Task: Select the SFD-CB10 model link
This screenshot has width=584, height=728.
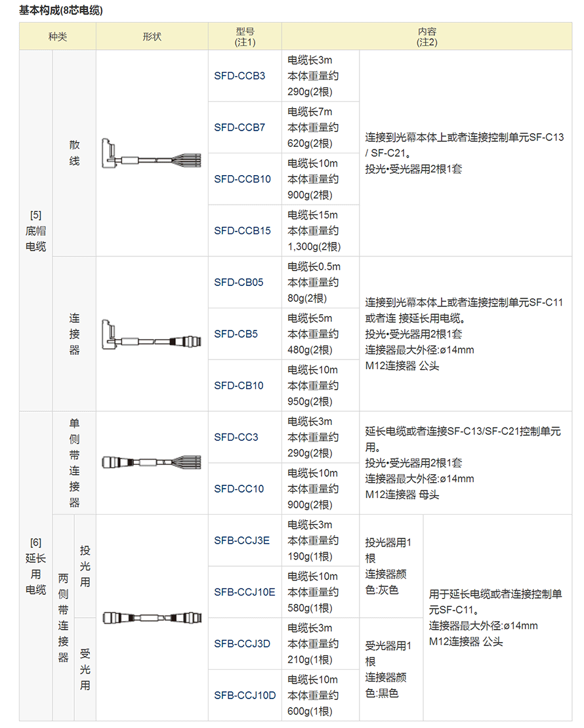Action: pyautogui.click(x=239, y=386)
